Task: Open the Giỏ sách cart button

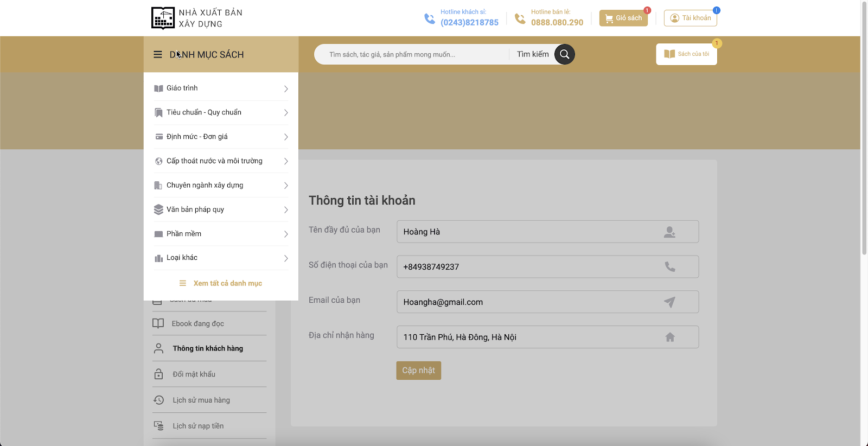Action: tap(623, 18)
